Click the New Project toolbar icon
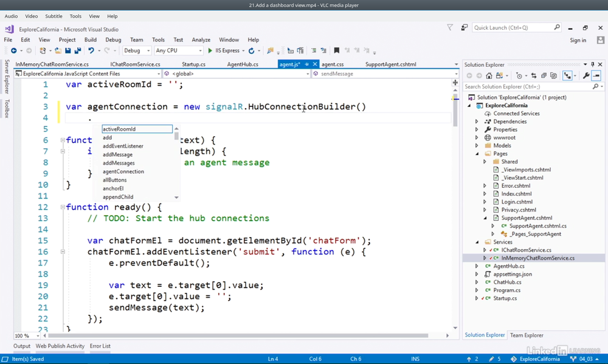The image size is (608, 364). coord(43,50)
